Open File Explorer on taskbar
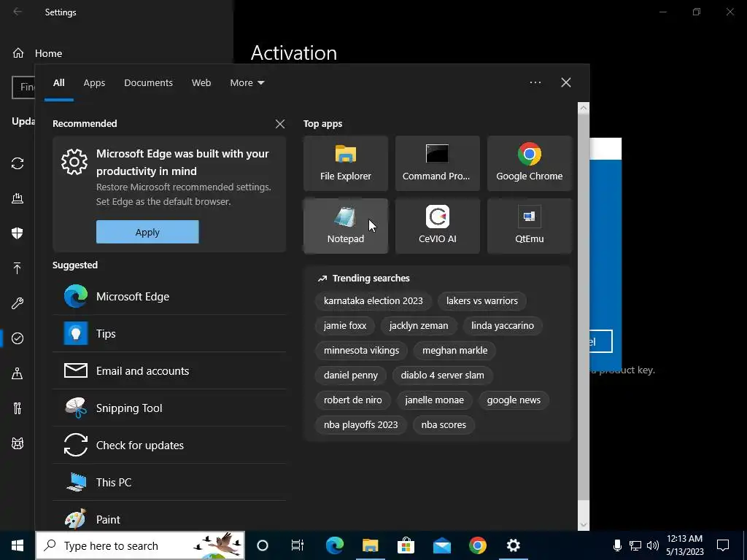Viewport: 747px width, 560px height. tap(370, 545)
